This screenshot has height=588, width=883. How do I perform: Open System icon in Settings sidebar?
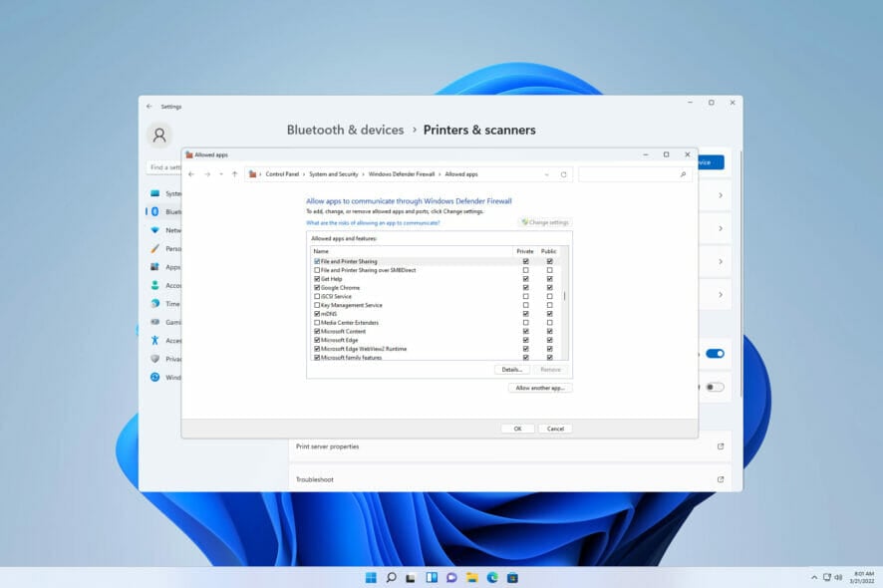[x=154, y=193]
